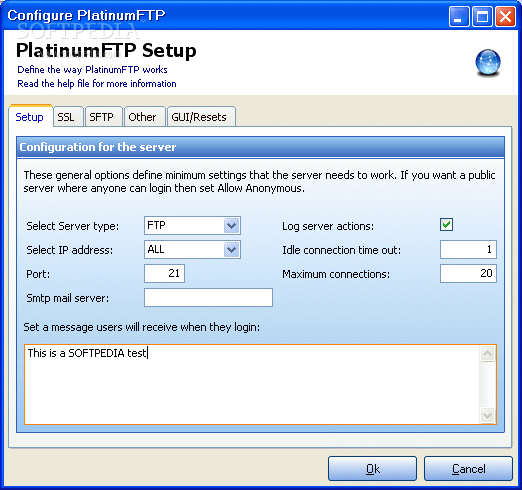Screen dimensions: 522x490
Task: Go to the GUI/Resets tab
Action: coord(201,117)
